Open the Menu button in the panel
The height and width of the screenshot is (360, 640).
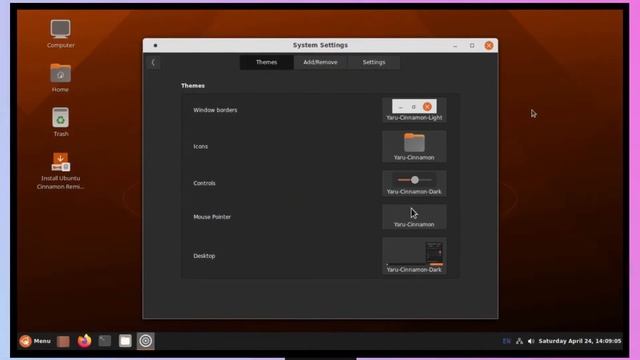[x=35, y=341]
